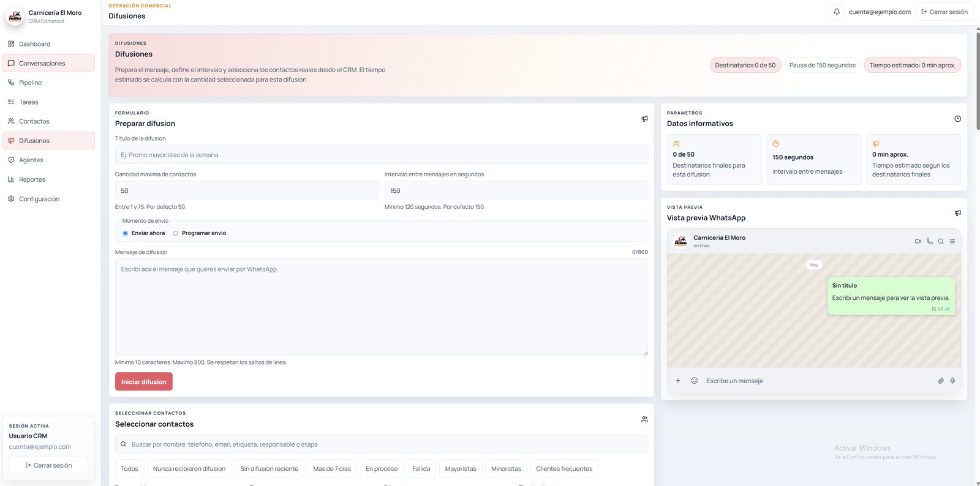Click search icon in WhatsApp preview header
980x486 pixels.
[941, 241]
